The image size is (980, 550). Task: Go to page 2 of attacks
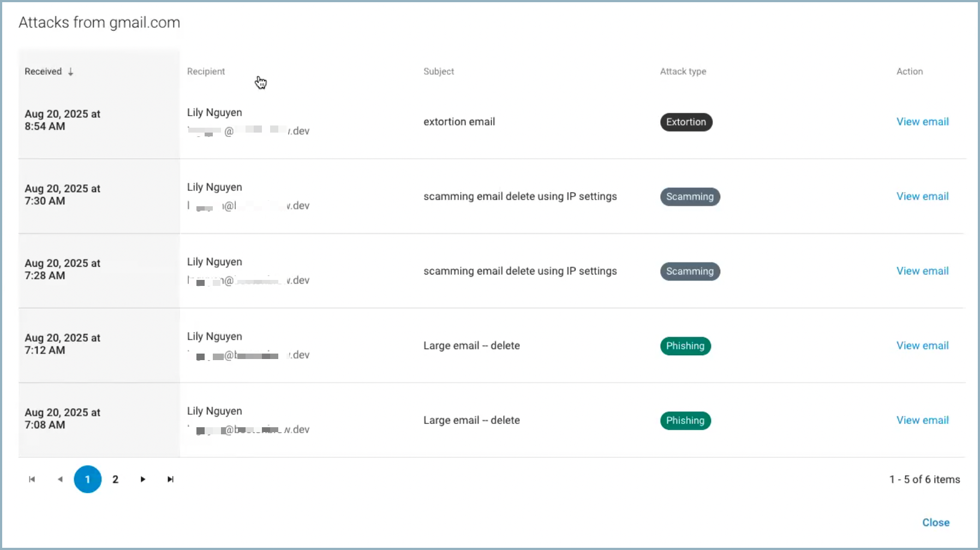tap(115, 479)
